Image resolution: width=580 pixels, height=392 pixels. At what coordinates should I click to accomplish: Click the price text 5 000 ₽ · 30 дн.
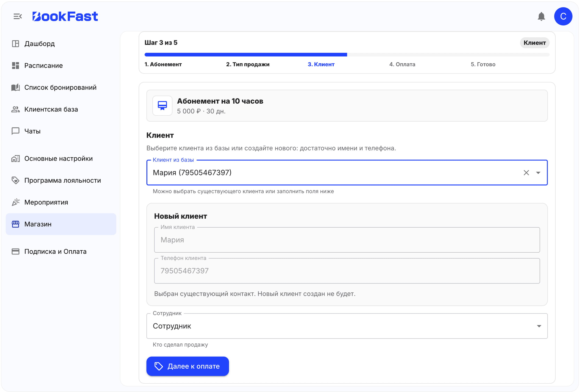(x=201, y=111)
